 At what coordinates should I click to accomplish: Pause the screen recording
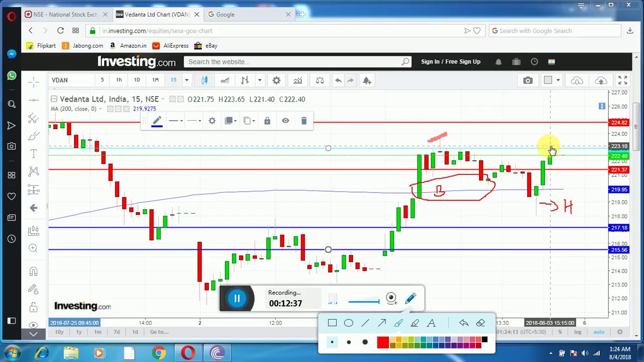[237, 299]
